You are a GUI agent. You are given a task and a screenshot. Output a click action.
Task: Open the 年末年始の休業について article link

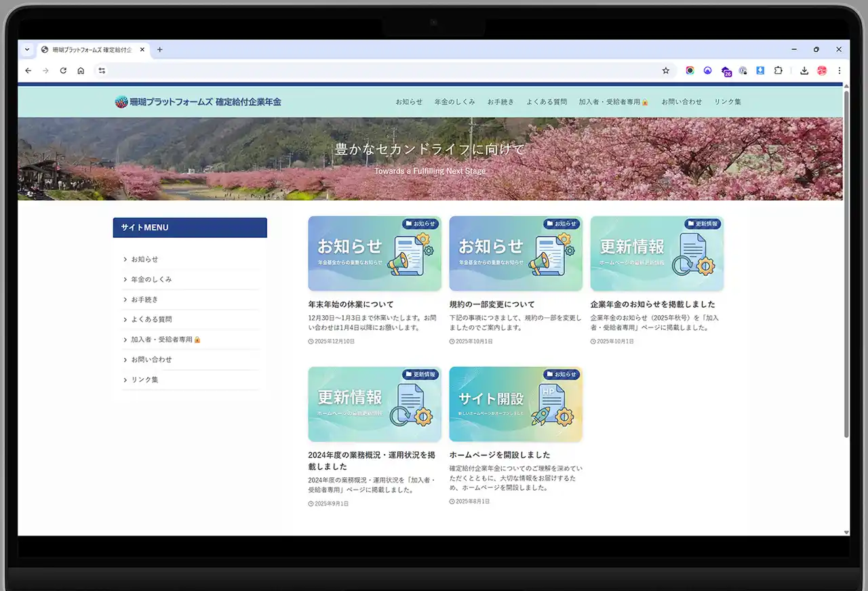click(351, 304)
